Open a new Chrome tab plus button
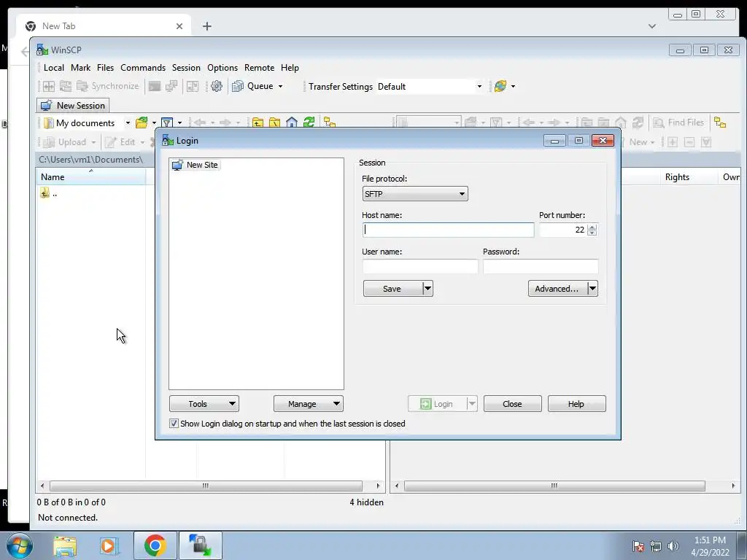Image resolution: width=747 pixels, height=560 pixels. [x=206, y=26]
